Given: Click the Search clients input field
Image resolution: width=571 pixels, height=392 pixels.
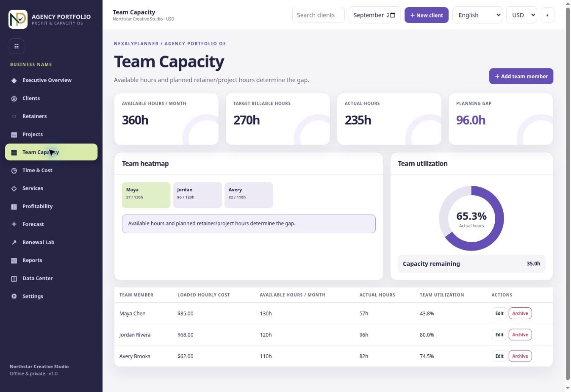Looking at the screenshot, I should tap(319, 15).
